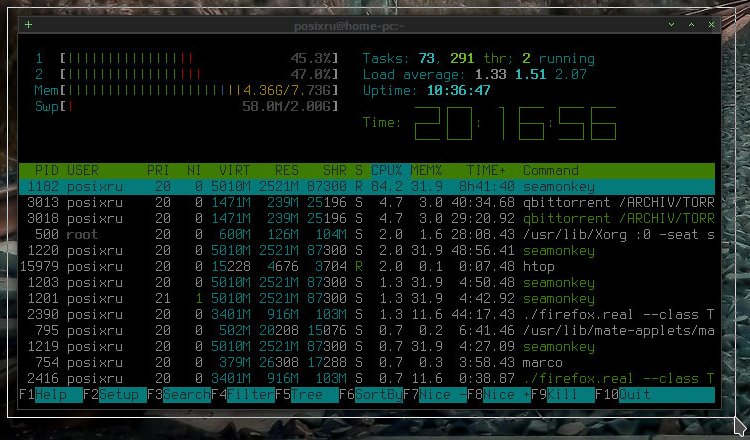Select process row PID 1182 seamonkey
The image size is (750, 440).
click(367, 187)
